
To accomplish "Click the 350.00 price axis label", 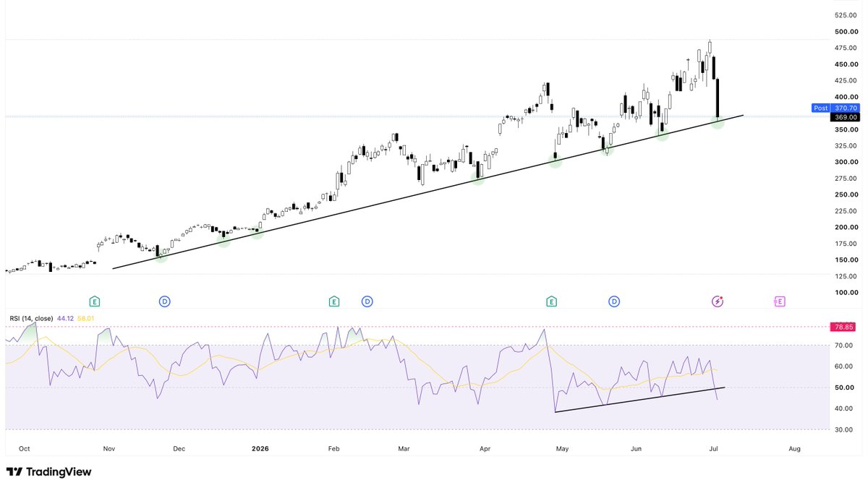I will [846, 129].
